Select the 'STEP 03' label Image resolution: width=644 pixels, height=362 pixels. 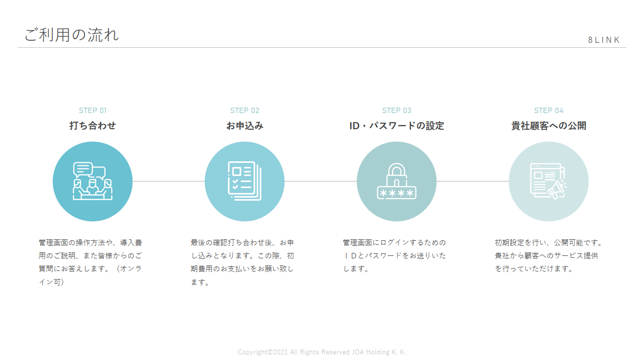[x=396, y=111]
